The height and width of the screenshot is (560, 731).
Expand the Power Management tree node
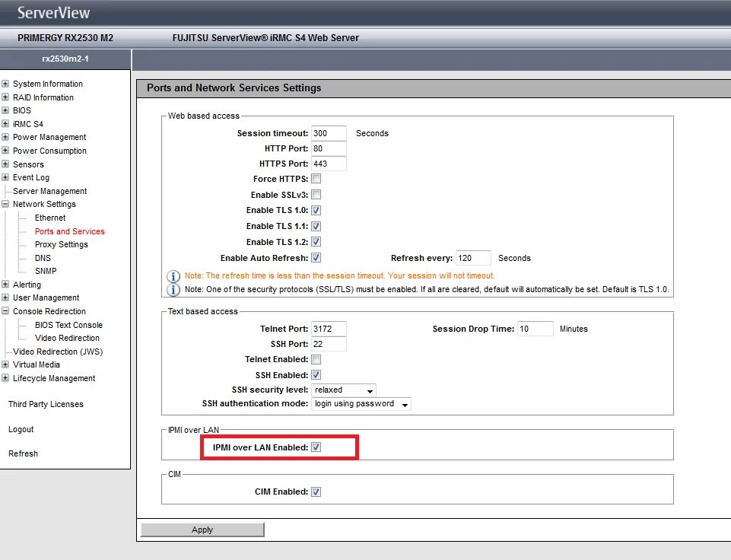click(5, 137)
